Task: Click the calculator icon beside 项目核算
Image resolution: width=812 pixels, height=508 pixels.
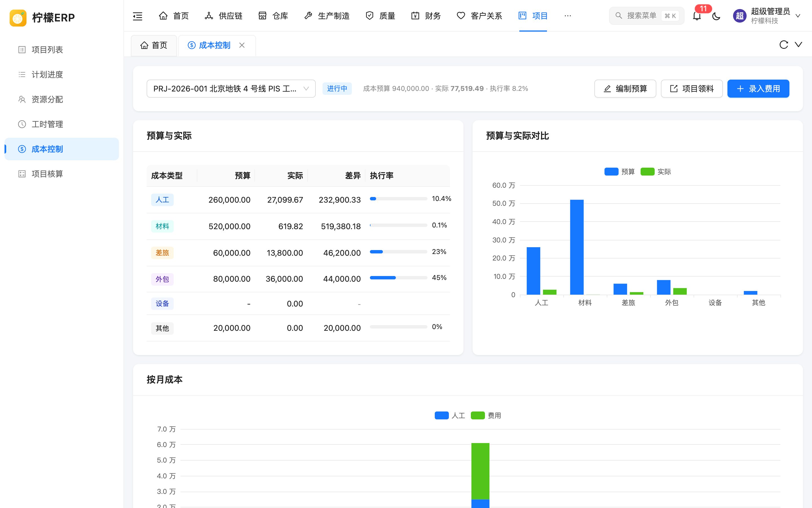Action: coord(22,174)
